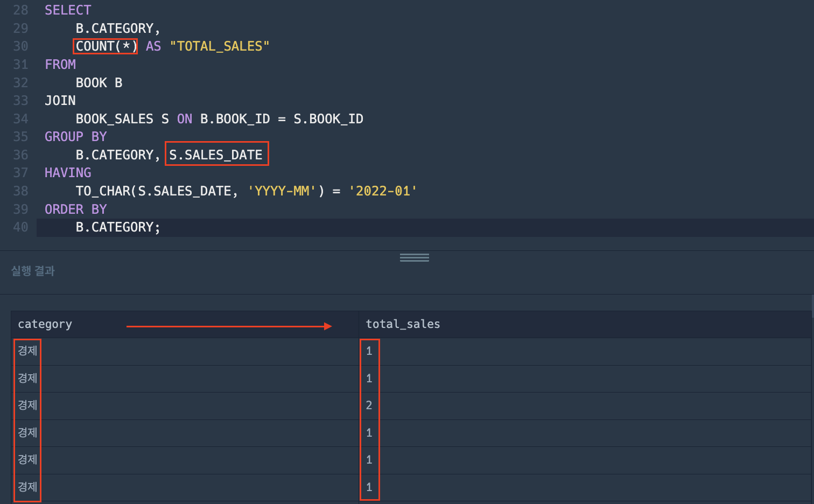Image resolution: width=814 pixels, height=504 pixels.
Task: Click S.SALES_DATE in the GROUP BY clause
Action: point(216,155)
